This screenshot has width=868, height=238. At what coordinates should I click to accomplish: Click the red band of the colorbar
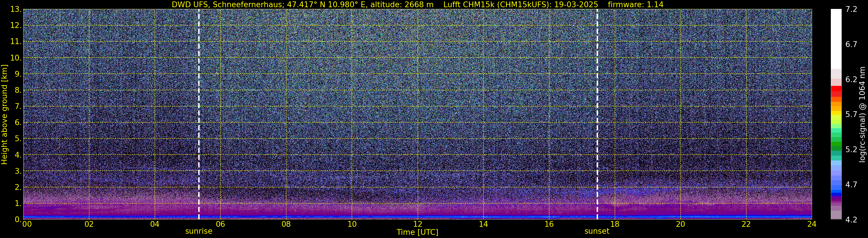(x=836, y=89)
